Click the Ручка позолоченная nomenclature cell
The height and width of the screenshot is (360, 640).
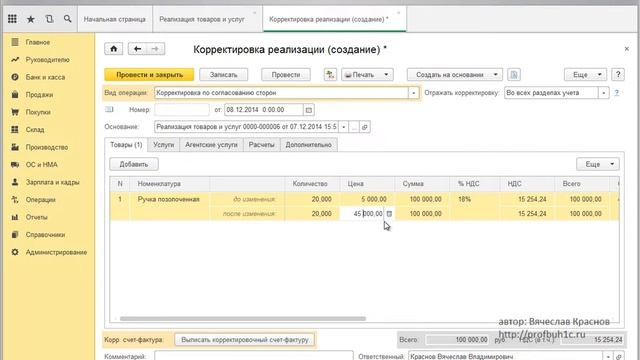(x=169, y=199)
